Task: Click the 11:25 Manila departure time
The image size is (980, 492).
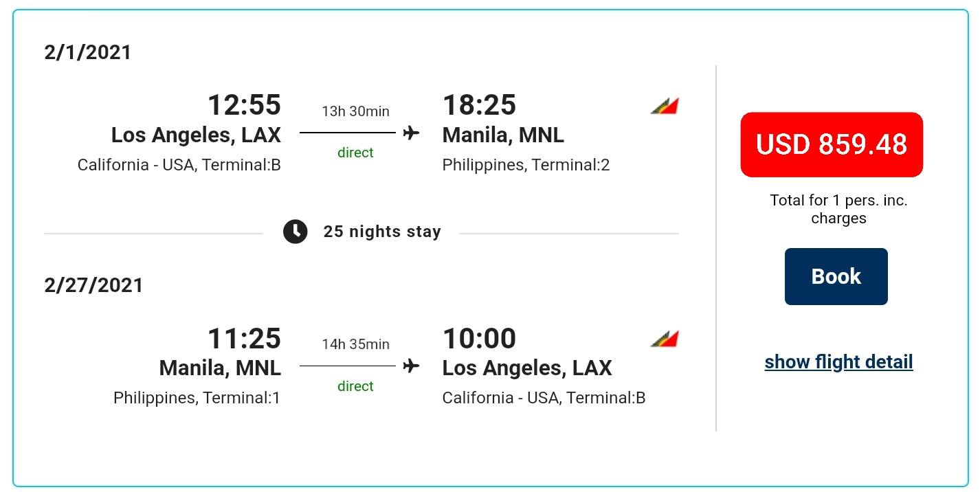Action: [244, 338]
